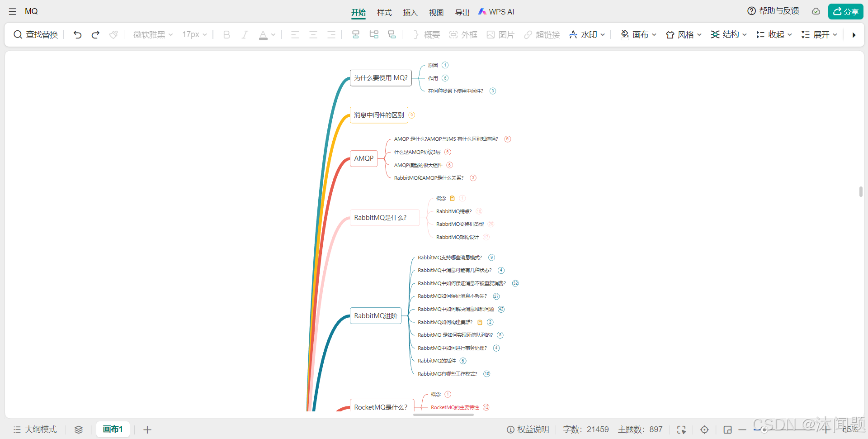Select the 为什么要使用 MQ? topic

381,78
